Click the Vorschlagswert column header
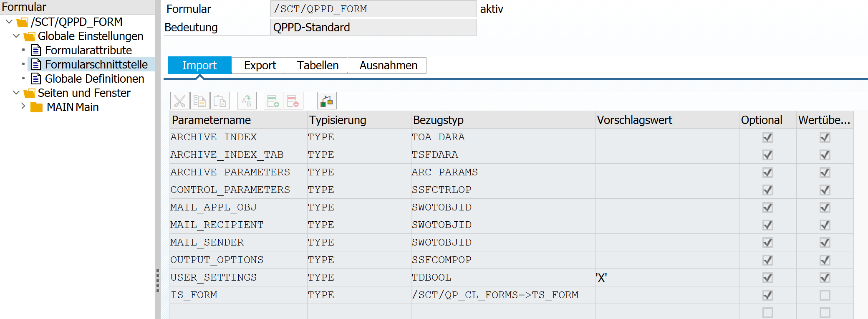Viewport: 868px width, 319px height. tap(667, 120)
